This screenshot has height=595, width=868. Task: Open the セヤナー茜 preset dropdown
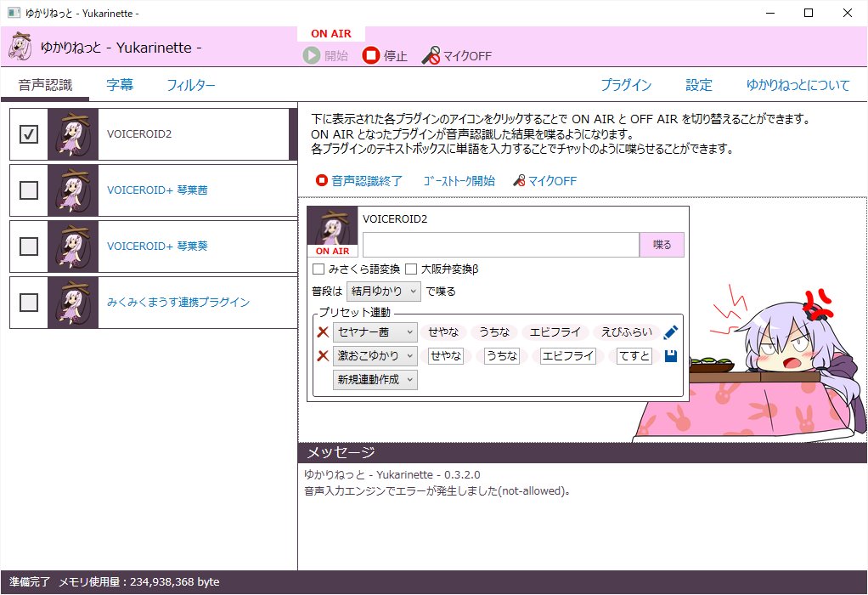click(x=375, y=331)
